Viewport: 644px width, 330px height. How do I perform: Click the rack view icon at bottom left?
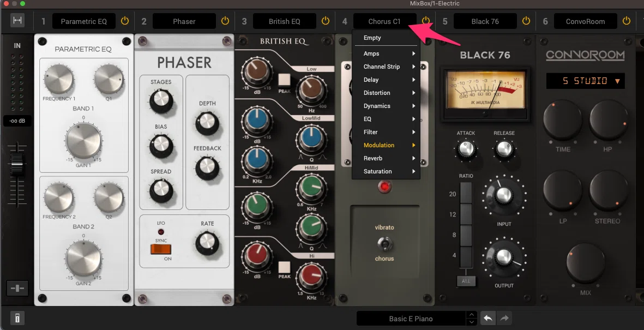[17, 318]
